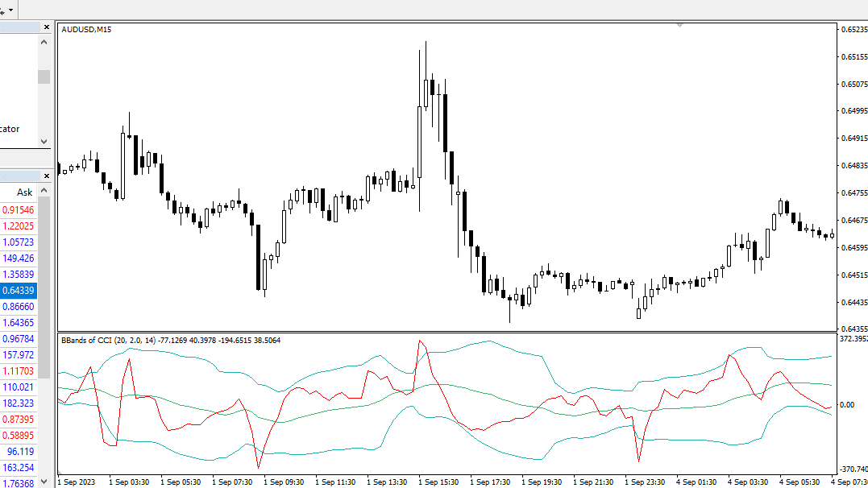The height and width of the screenshot is (488, 868).
Task: Select the highlighted 0.64339 ask row
Action: point(19,291)
